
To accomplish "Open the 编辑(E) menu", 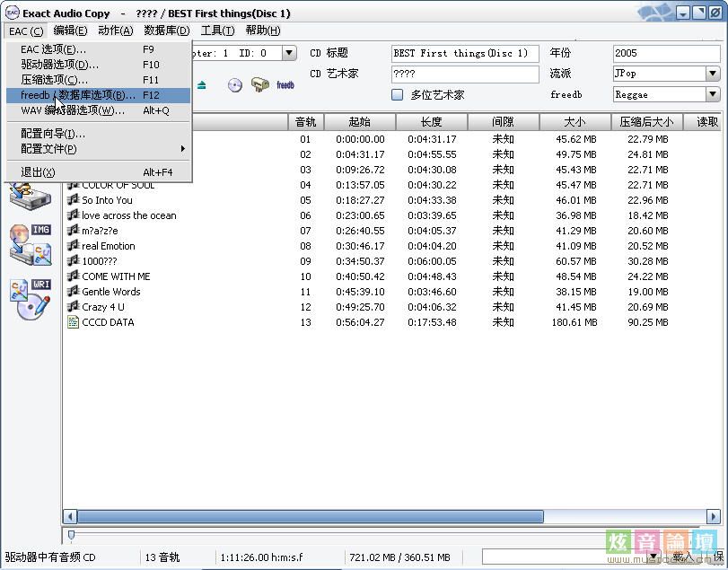I will pos(70,31).
